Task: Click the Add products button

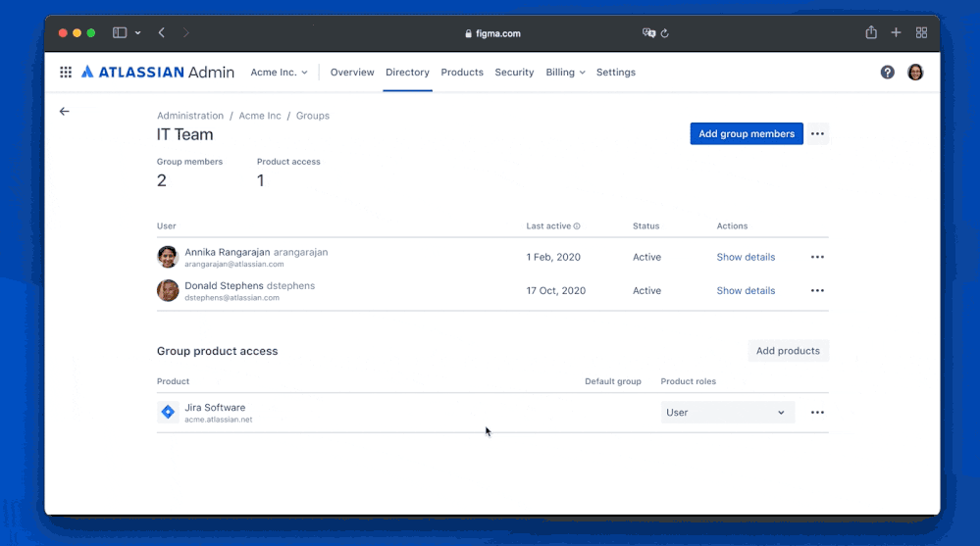Action: tap(788, 351)
